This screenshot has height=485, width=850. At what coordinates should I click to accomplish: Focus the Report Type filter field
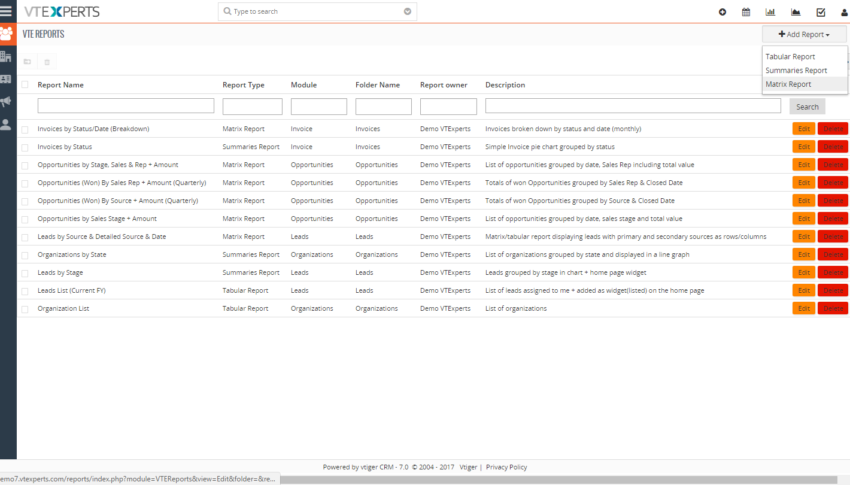(252, 106)
